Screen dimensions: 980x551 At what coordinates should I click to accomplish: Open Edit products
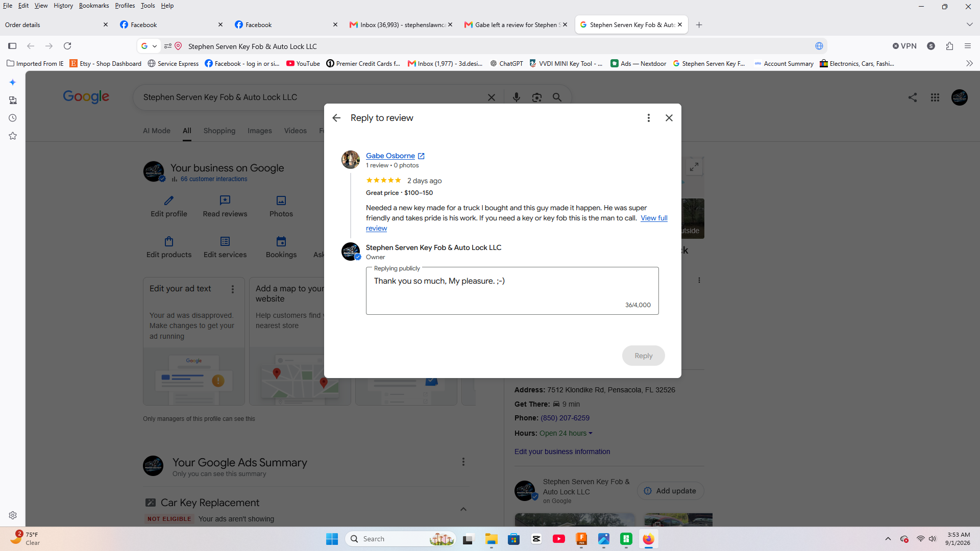pyautogui.click(x=169, y=247)
